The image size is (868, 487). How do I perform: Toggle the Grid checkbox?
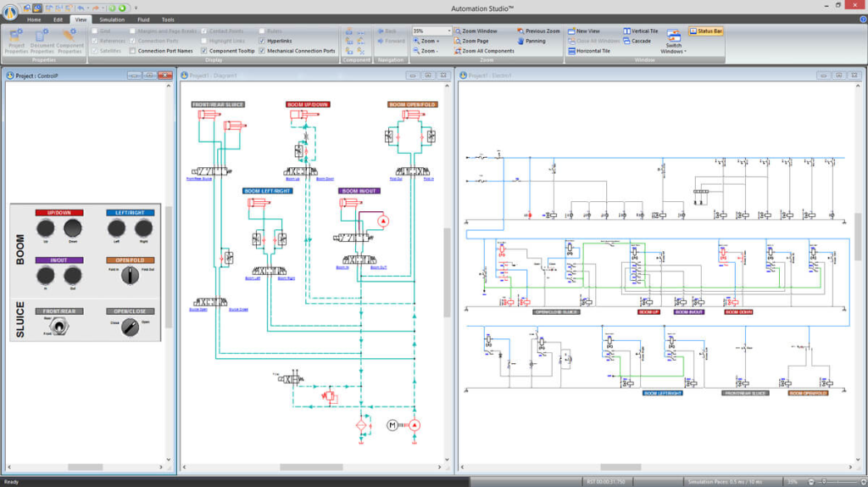95,31
